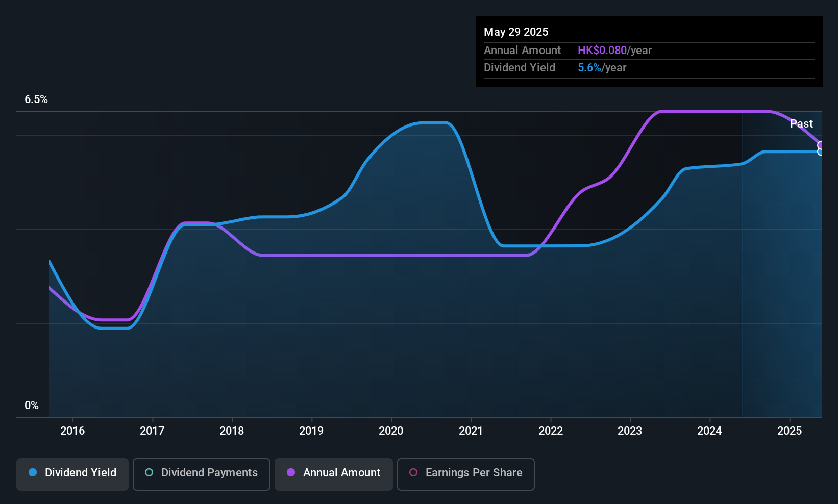Click the 2016 axis label
The image size is (838, 504).
pos(72,431)
